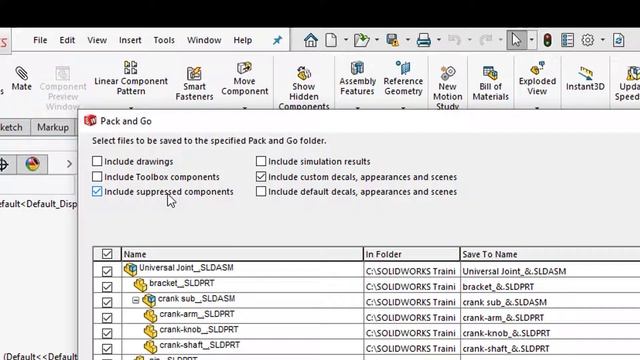Enable Include Toolbox components checkbox

point(97,177)
